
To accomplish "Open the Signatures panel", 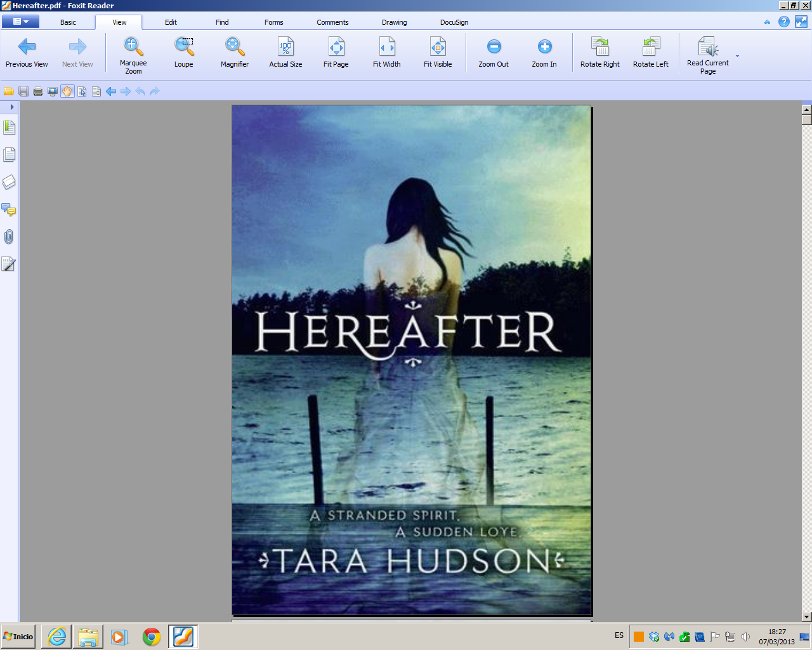I will coord(9,264).
